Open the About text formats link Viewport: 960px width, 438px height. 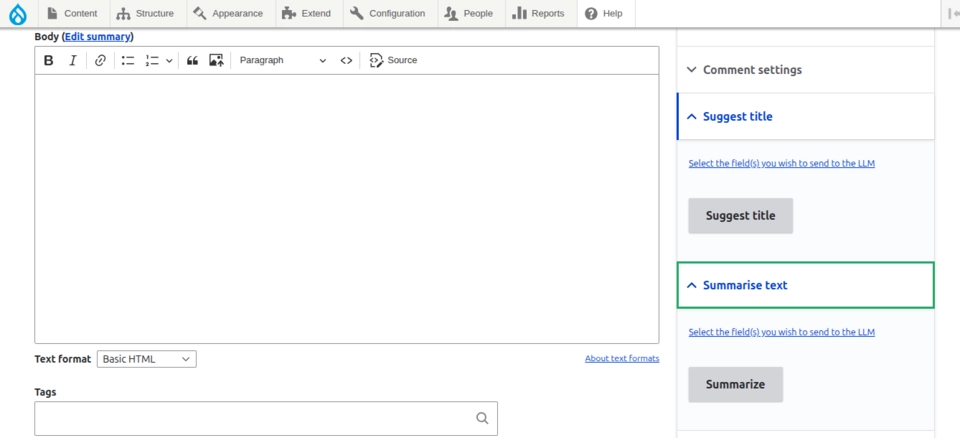(x=622, y=358)
